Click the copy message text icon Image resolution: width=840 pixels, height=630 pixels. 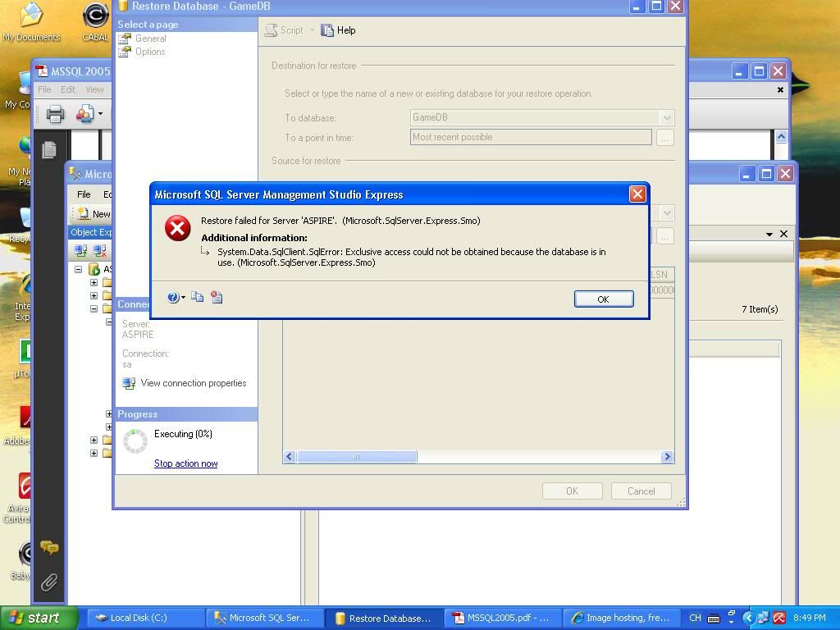pos(198,297)
